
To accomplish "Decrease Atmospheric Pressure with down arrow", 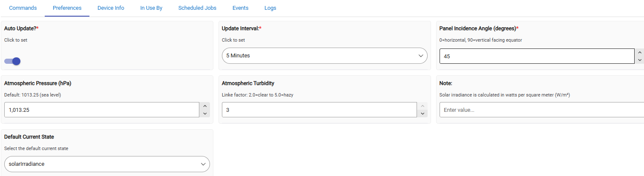I will click(x=205, y=114).
